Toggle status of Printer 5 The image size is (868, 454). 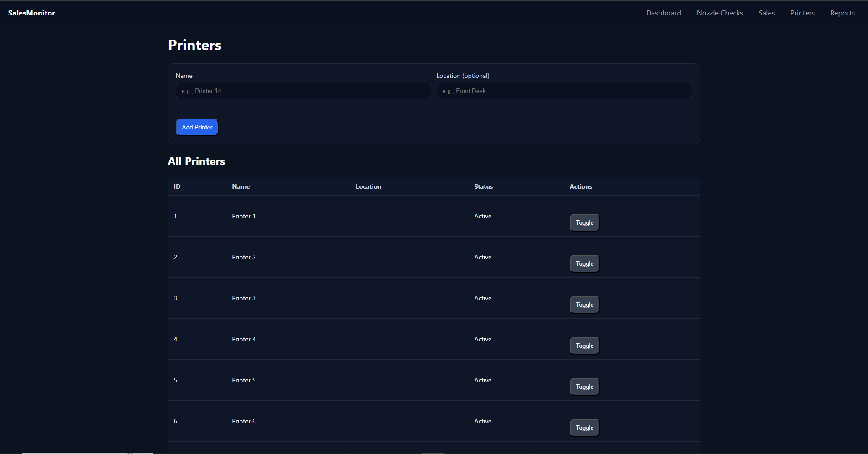(584, 387)
